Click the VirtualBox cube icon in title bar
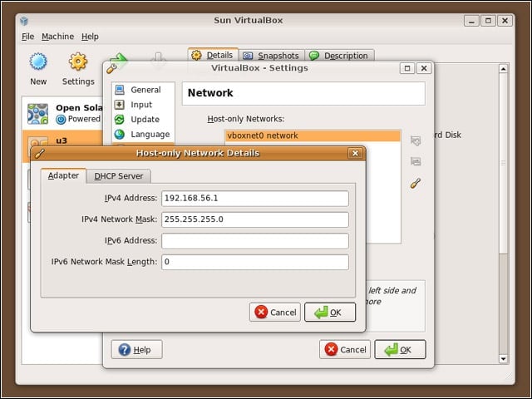The image size is (532, 399). tap(24, 21)
